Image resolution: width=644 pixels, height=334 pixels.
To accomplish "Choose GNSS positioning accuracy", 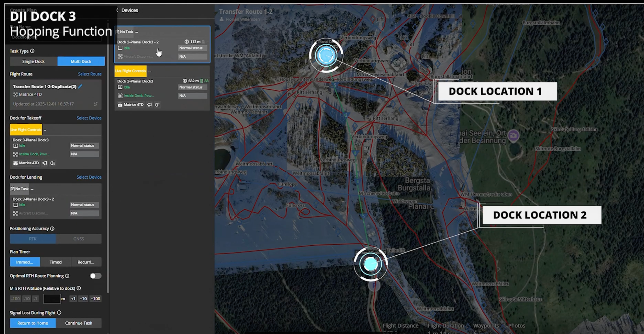I will tap(79, 239).
